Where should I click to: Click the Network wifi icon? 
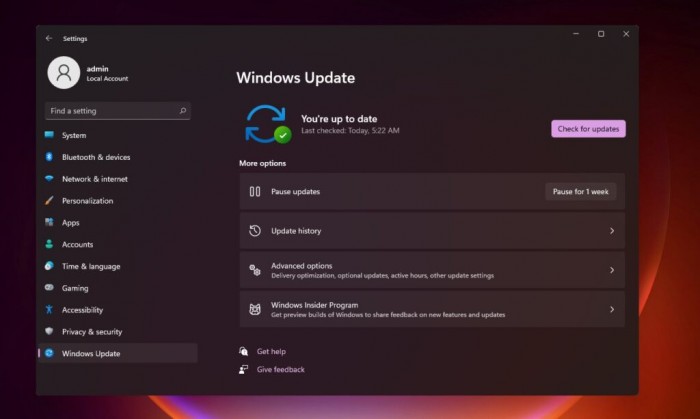[49, 178]
